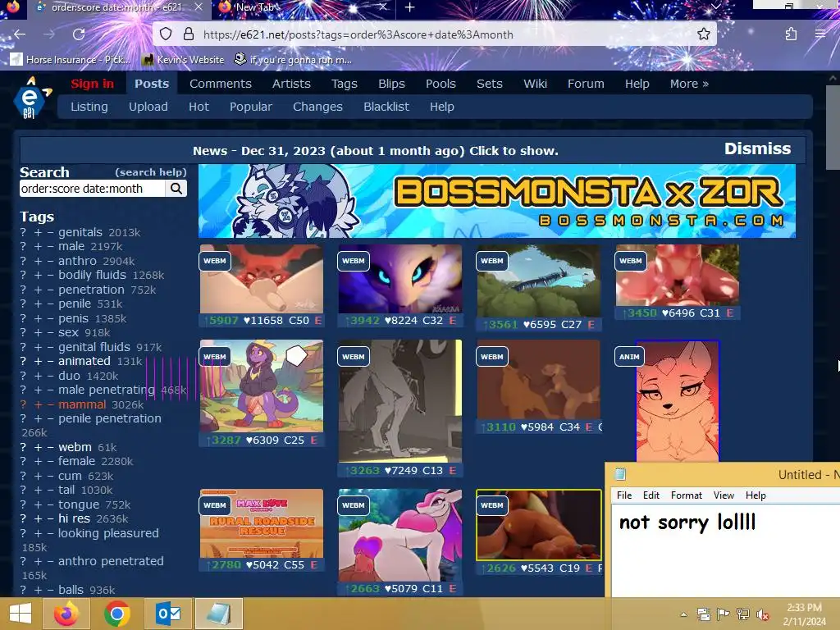840x630 pixels.
Task: Expand the 'More »' site menu
Action: tap(689, 84)
